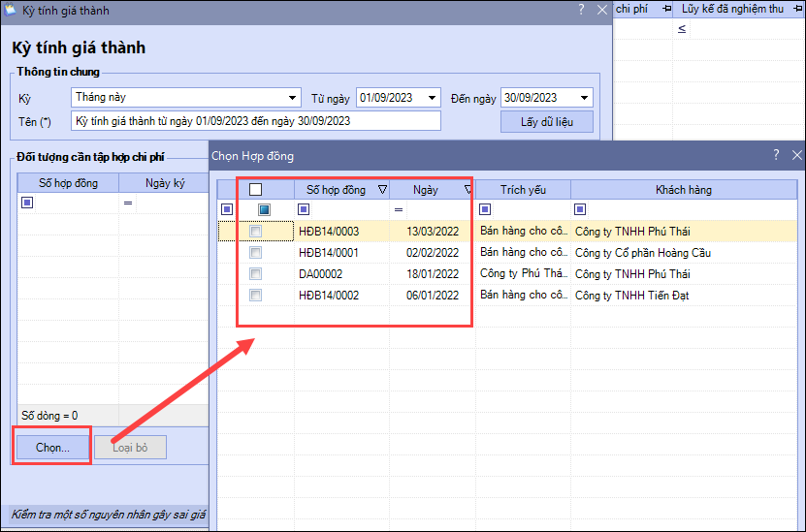Click the filter icon under the checkbox column
Image resolution: width=806 pixels, height=532 pixels.
pos(264,209)
